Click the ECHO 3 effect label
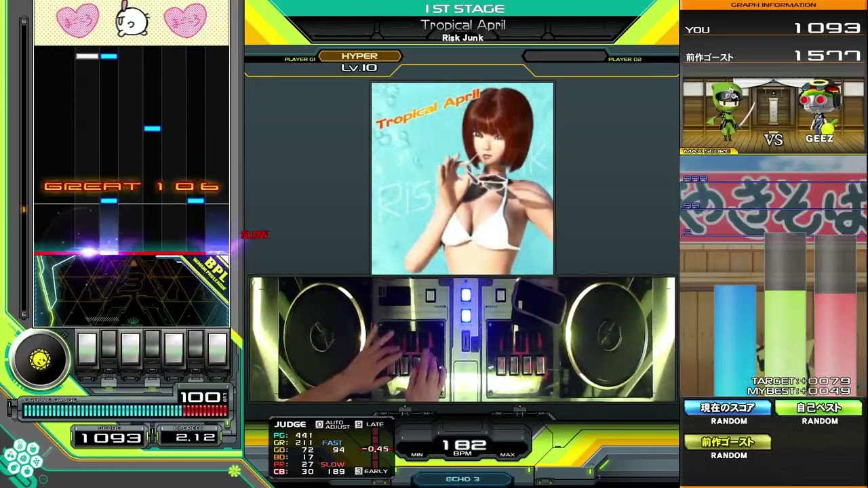868x488 pixels. pos(462,479)
